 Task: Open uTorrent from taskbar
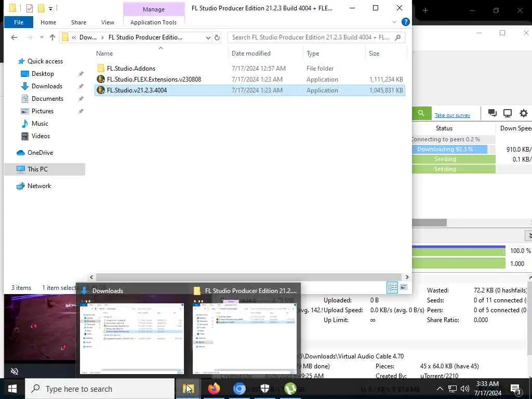tap(290, 389)
